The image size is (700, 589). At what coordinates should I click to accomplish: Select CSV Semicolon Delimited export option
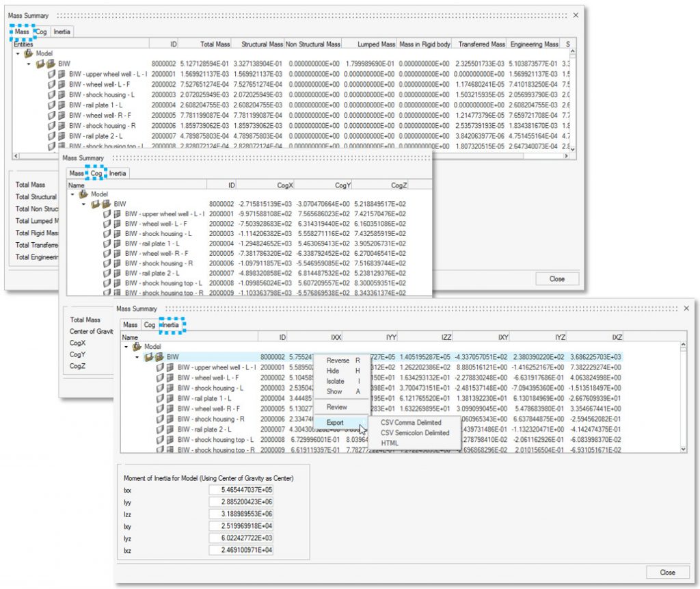414,432
